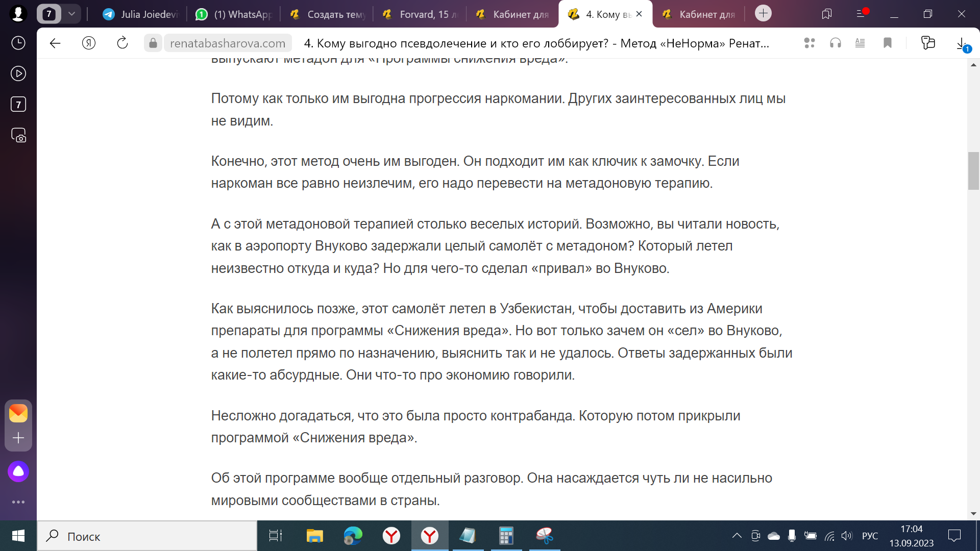Open reader mode icon in address bar
This screenshot has width=980, height=551.
pyautogui.click(x=860, y=43)
